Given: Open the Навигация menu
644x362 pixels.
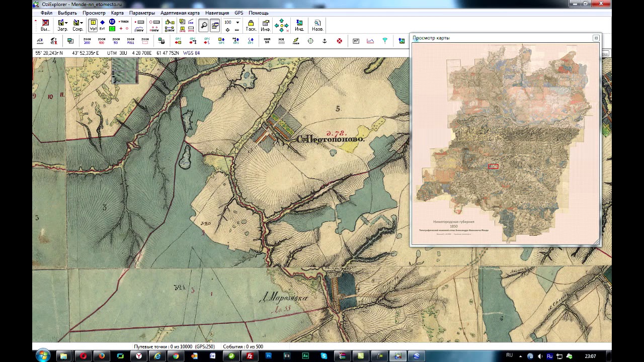Looking at the screenshot, I should pyautogui.click(x=217, y=13).
